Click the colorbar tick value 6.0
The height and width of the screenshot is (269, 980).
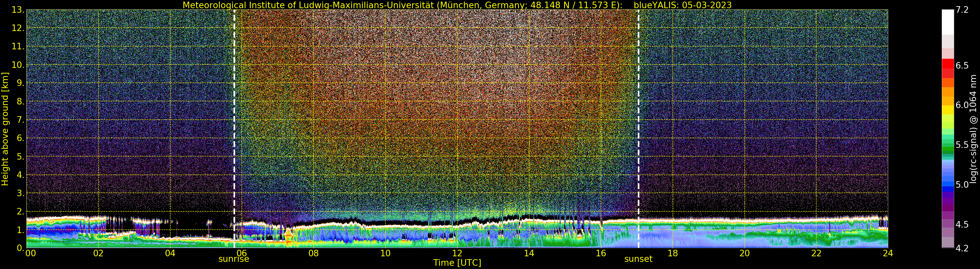[961, 105]
